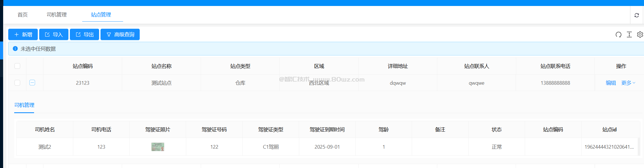644x168 pixels.
Task: Click the 仓库 type cell
Action: (x=240, y=83)
